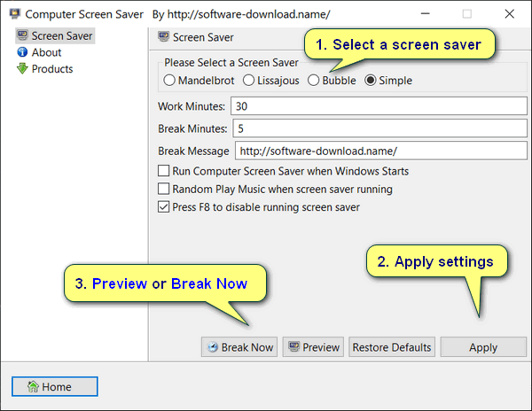Select the Simple screen saver option

click(371, 81)
